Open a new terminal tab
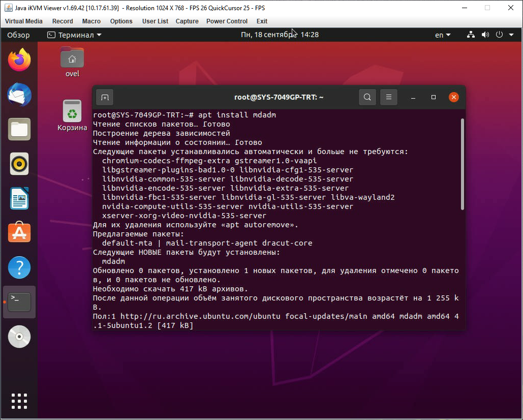This screenshot has width=523, height=420. (x=105, y=98)
